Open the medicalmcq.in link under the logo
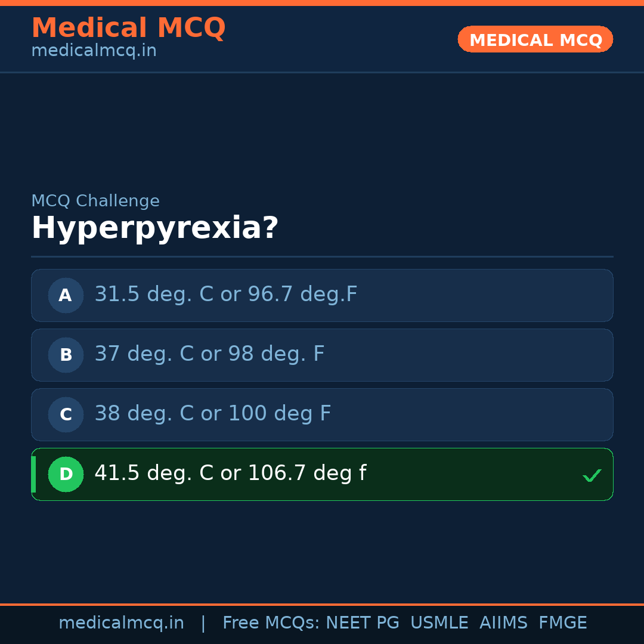This screenshot has width=644, height=644. (93, 50)
